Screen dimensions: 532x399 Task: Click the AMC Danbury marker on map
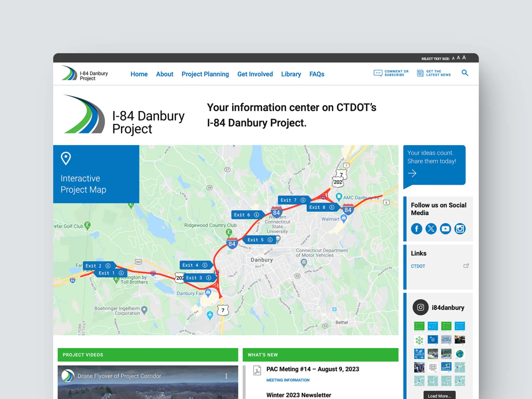point(339,197)
